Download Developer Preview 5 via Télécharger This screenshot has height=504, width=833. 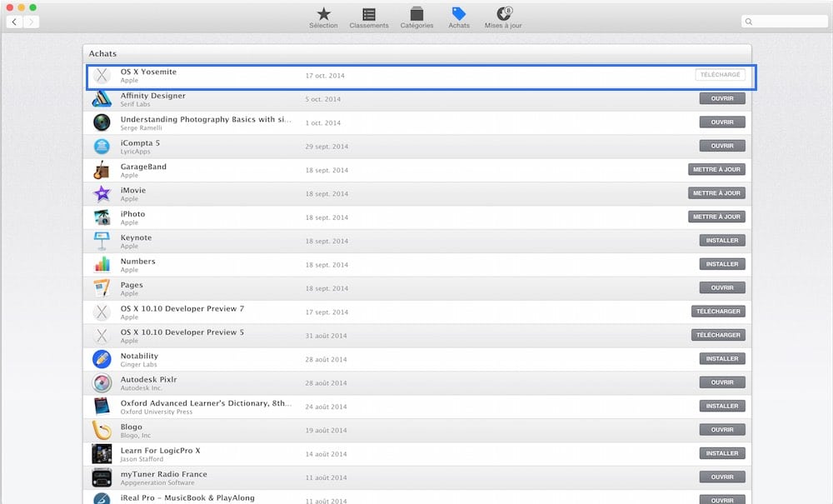coord(718,335)
